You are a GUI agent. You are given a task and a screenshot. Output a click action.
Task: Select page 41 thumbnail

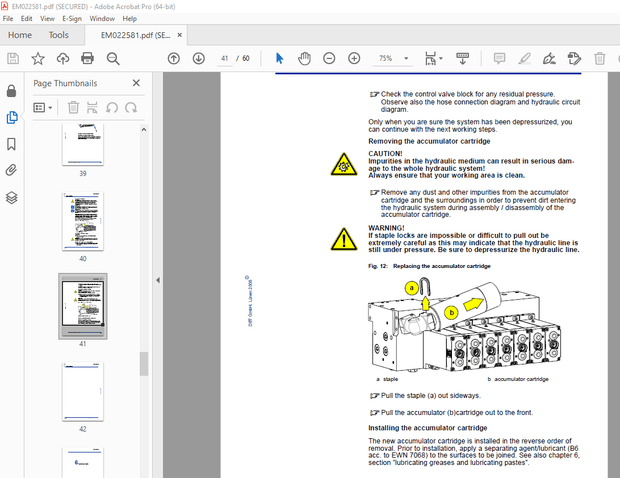click(x=83, y=306)
